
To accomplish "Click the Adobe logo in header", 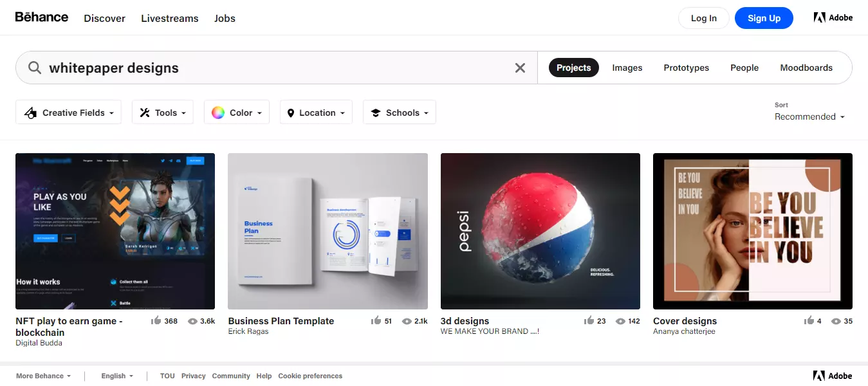I will [x=833, y=18].
